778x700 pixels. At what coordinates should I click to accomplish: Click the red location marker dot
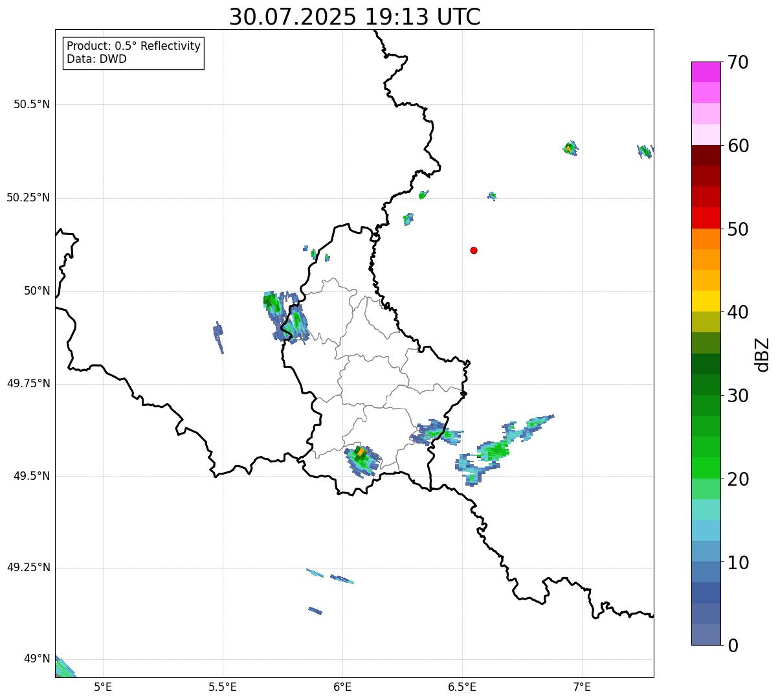[x=474, y=250]
